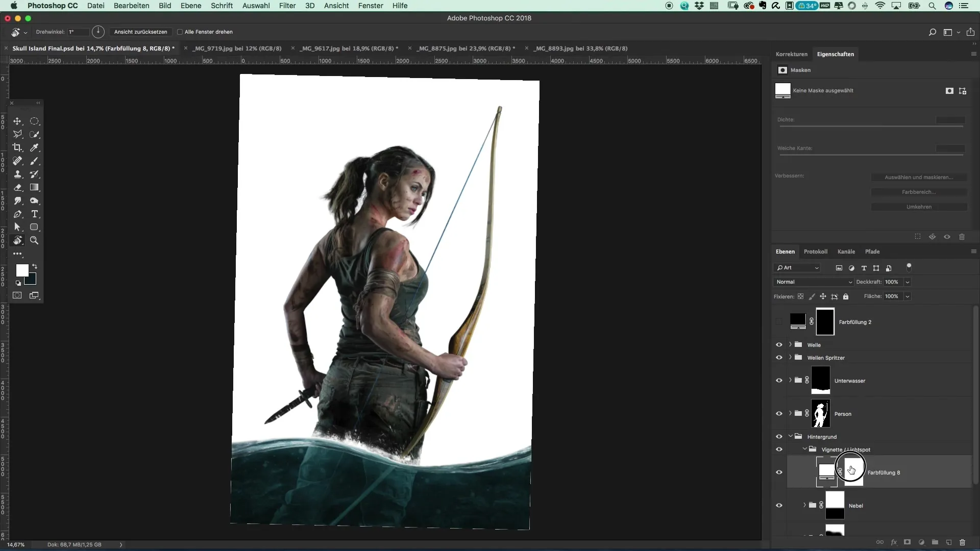Hide the Farbfüllung 8 layer
Viewport: 980px width, 551px height.
pyautogui.click(x=779, y=472)
